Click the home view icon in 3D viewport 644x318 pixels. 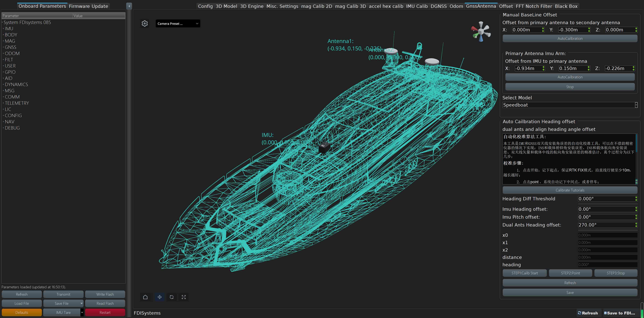[145, 297]
